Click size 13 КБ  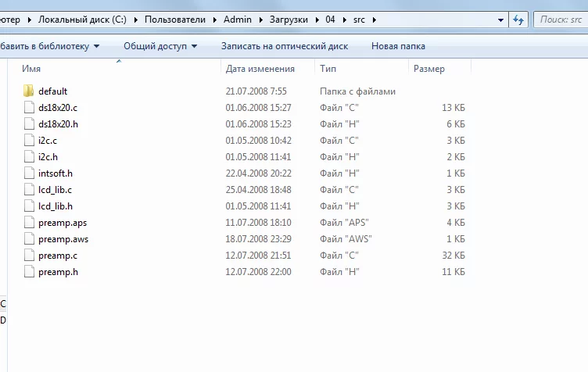[454, 108]
